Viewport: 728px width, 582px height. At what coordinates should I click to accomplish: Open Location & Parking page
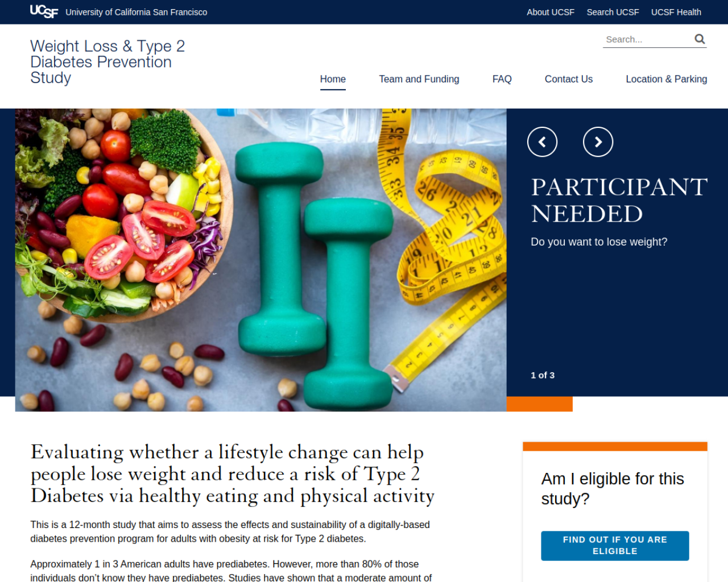(x=667, y=79)
